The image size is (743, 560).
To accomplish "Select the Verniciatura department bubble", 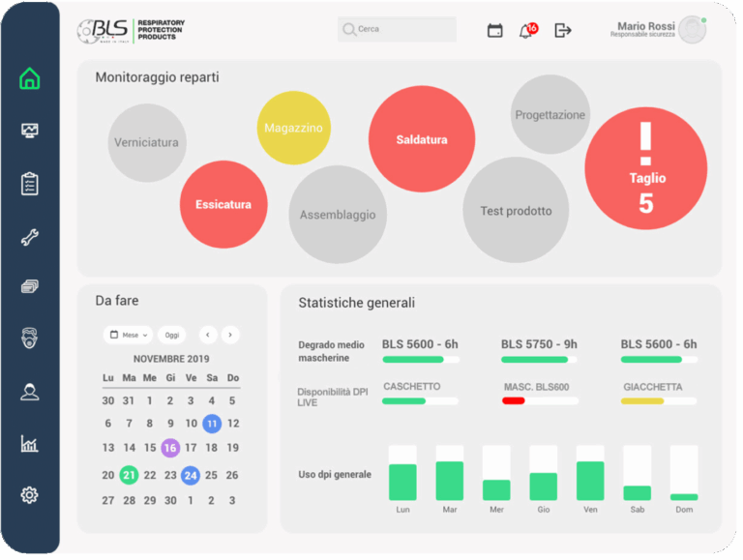I will pyautogui.click(x=147, y=142).
